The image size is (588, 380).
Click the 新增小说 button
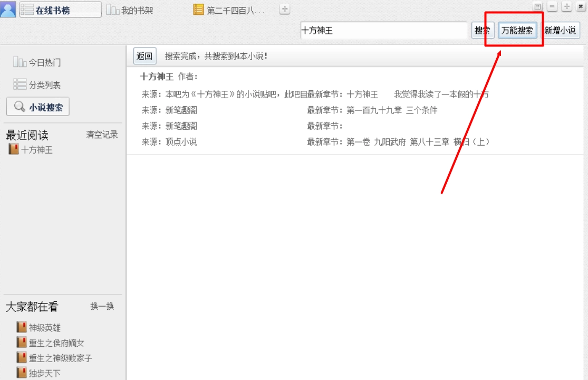[x=560, y=31]
